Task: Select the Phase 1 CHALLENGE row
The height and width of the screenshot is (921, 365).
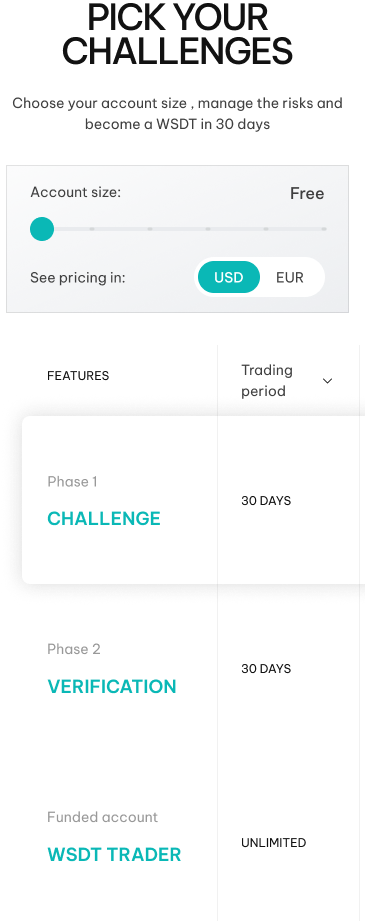Action: click(x=193, y=500)
